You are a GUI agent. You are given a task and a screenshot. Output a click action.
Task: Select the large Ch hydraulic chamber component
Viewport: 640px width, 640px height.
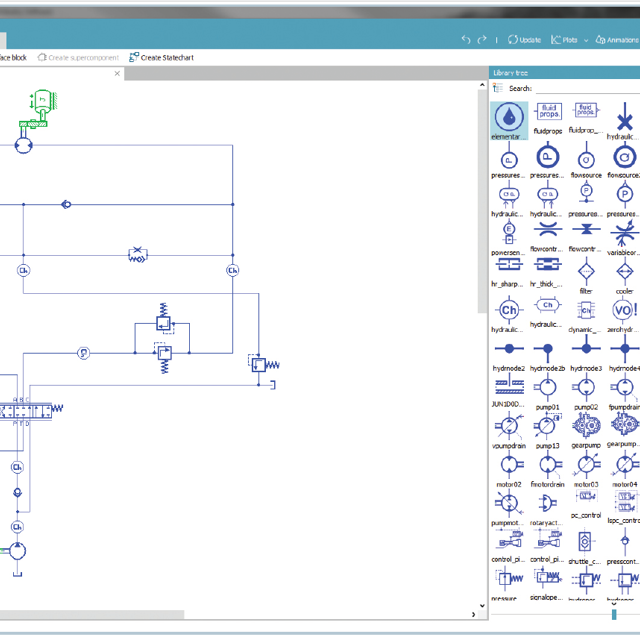(x=509, y=310)
